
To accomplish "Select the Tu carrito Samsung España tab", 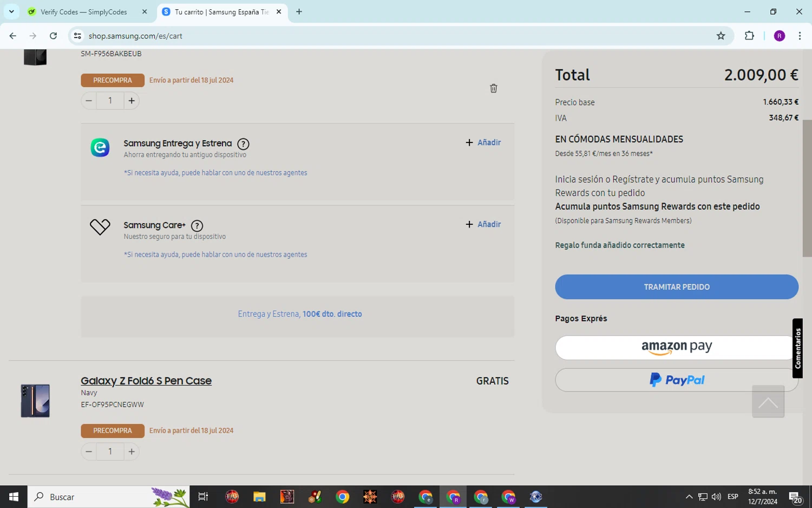I will tap(222, 12).
